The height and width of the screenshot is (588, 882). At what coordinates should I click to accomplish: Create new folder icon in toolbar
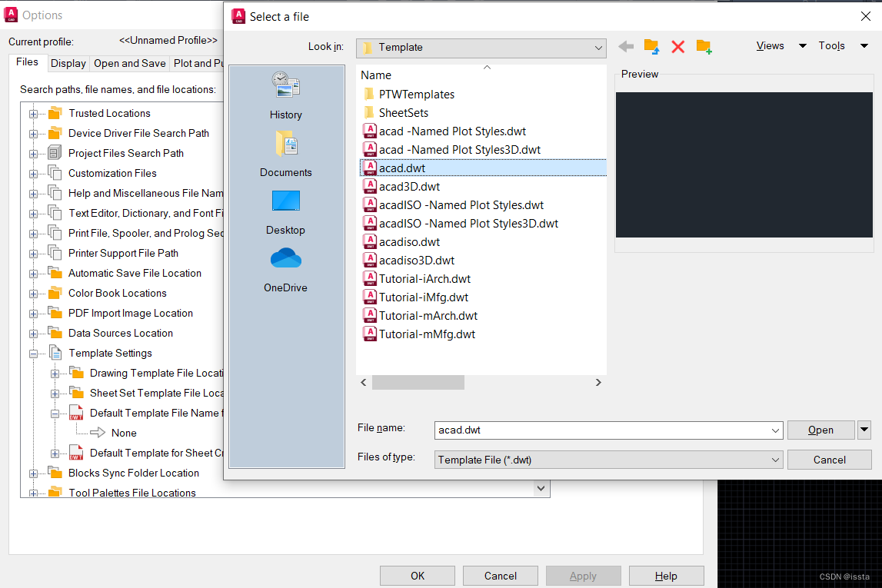[x=704, y=47]
